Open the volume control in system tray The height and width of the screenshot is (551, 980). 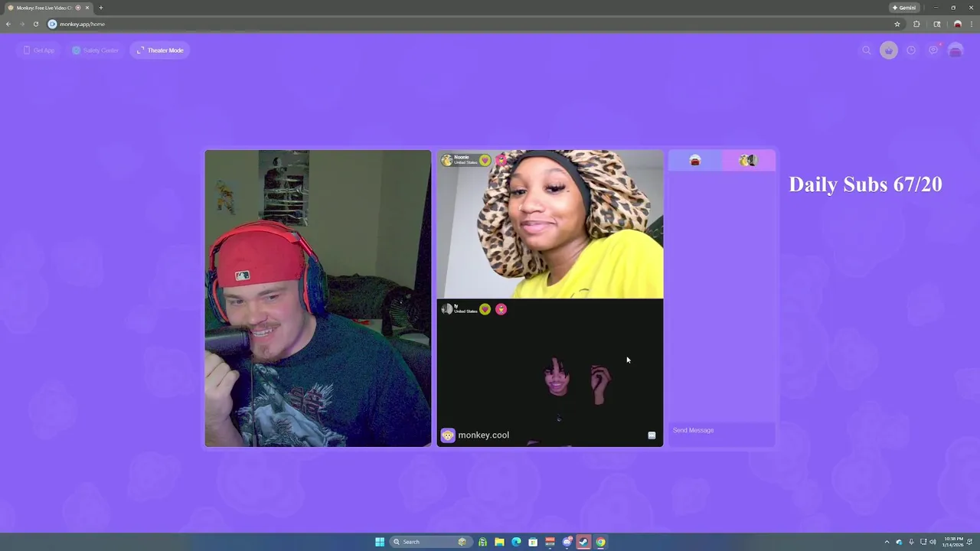(x=933, y=542)
